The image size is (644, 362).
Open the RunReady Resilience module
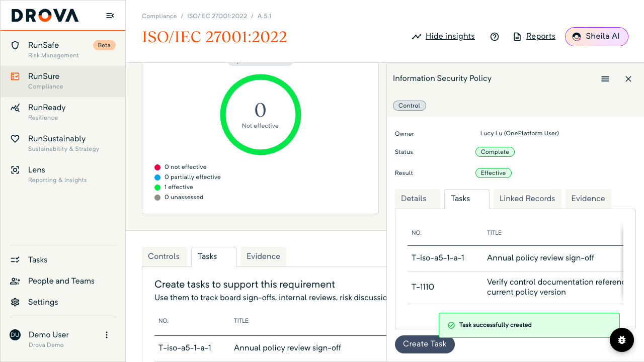[63, 112]
